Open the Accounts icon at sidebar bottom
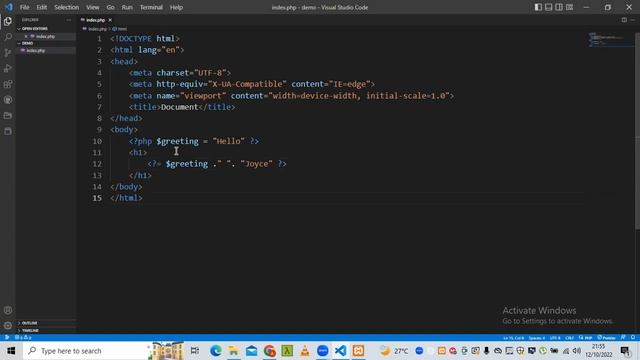 tap(8, 310)
